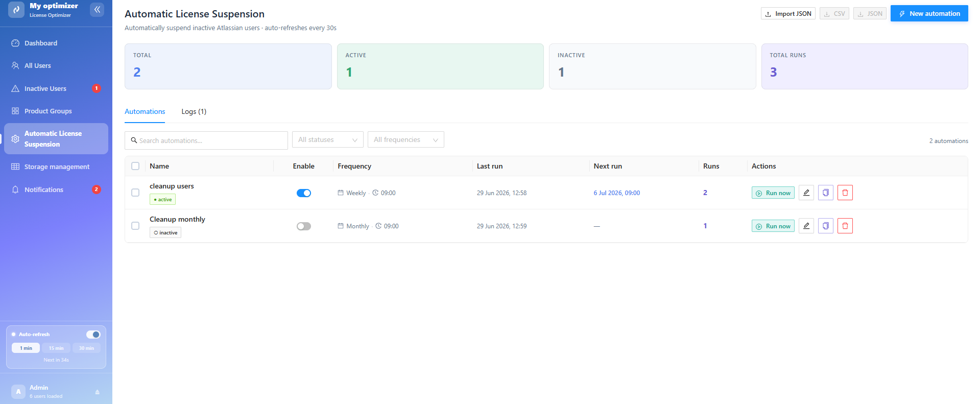The height and width of the screenshot is (404, 980).
Task: Open Inactive Users in the sidebar
Action: (x=56, y=88)
